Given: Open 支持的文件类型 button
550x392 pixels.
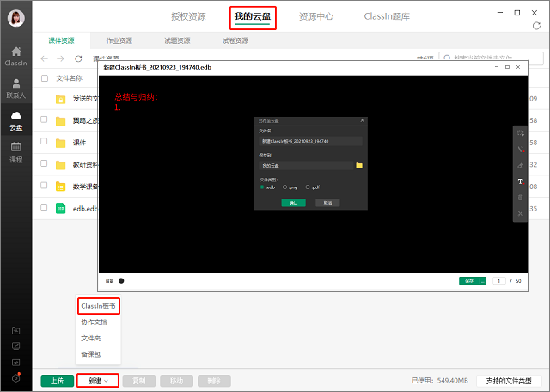Looking at the screenshot, I should click(x=509, y=381).
